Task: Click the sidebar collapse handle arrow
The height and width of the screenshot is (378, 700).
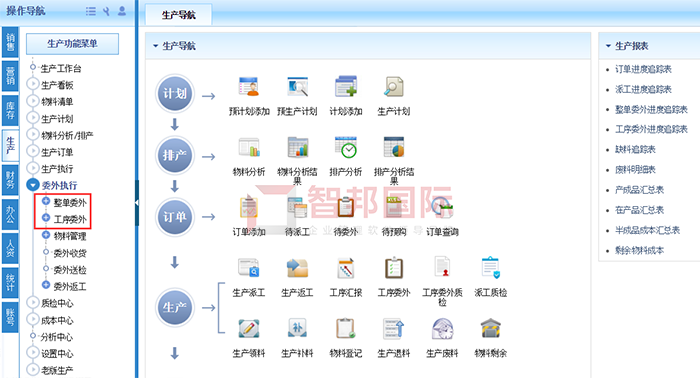Action: (x=137, y=203)
